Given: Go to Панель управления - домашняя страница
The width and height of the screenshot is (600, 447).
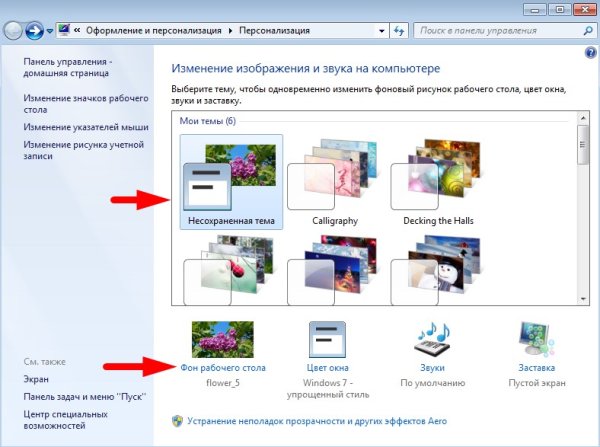Looking at the screenshot, I should pyautogui.click(x=67, y=67).
